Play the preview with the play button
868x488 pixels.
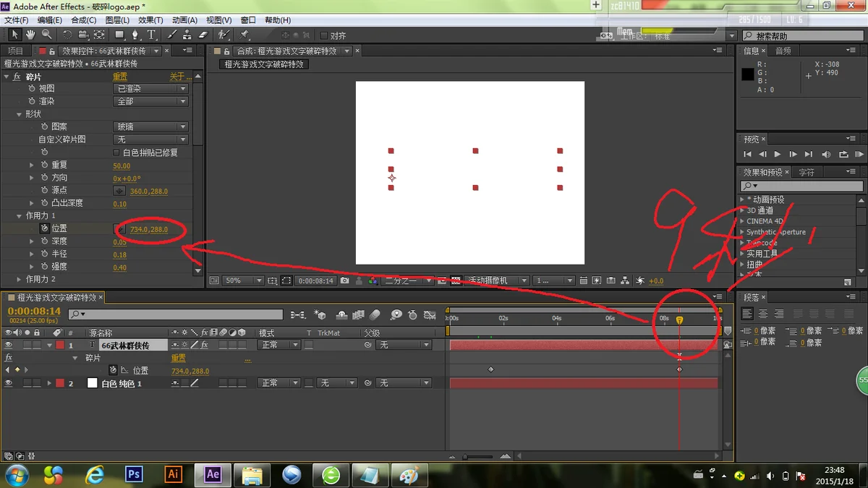pos(778,154)
